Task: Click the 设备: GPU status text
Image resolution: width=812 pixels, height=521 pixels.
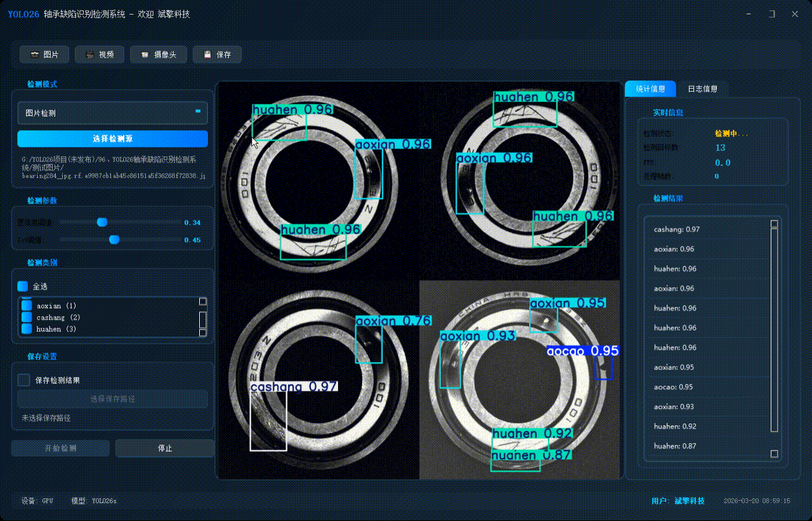Action: [37, 501]
